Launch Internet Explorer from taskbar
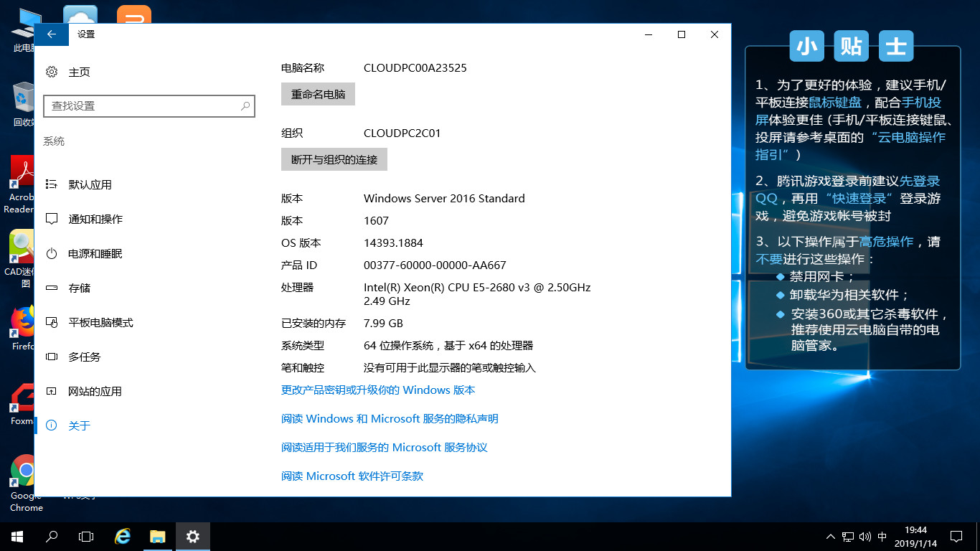 [x=123, y=537]
